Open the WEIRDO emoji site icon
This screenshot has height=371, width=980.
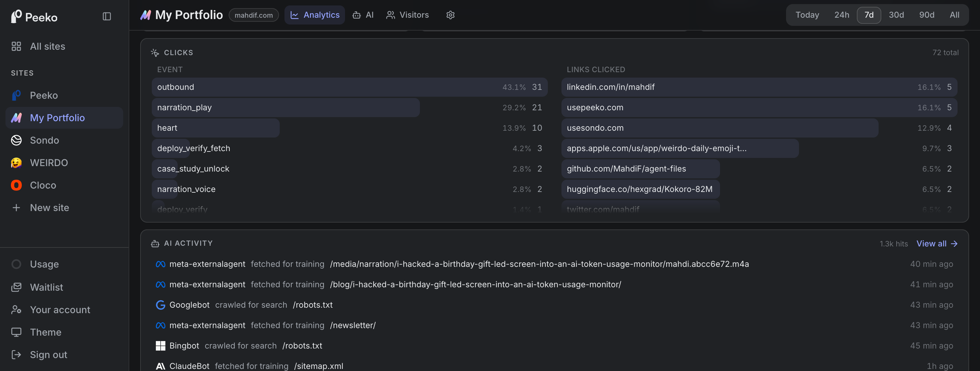coord(16,162)
